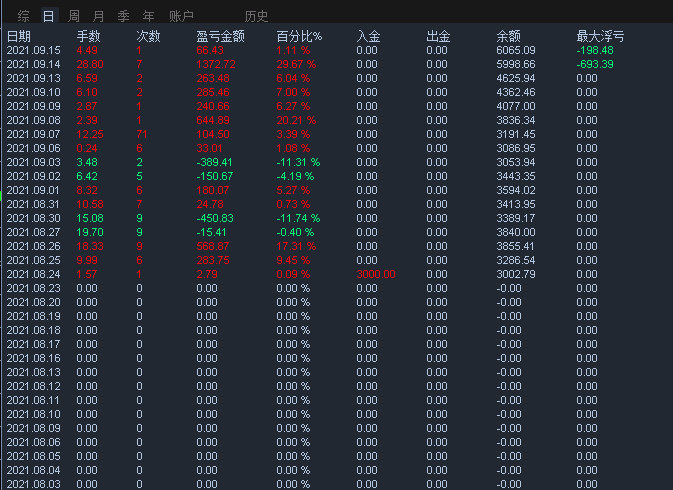Image resolution: width=673 pixels, height=490 pixels.
Task: Click balance value 3443.35
Action: tap(516, 176)
